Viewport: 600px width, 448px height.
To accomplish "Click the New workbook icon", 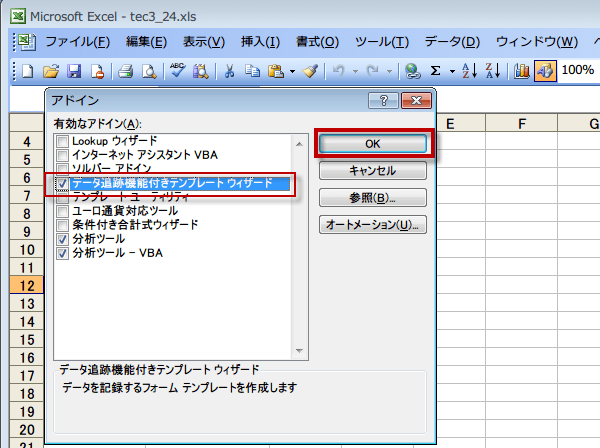I will pos(28,71).
